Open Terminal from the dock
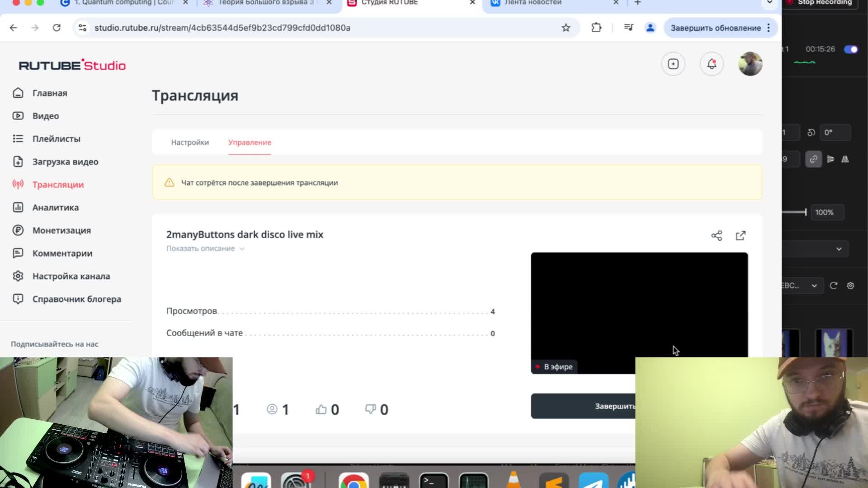The width and height of the screenshot is (868, 488). click(434, 481)
